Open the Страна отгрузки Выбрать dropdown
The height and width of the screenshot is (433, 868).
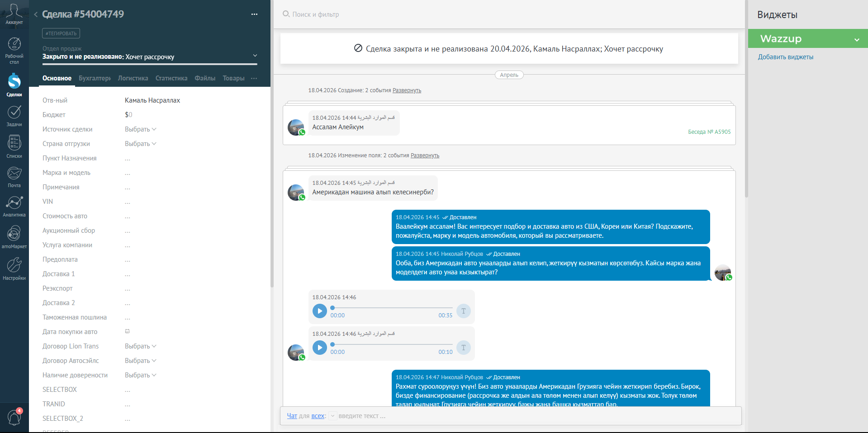[141, 144]
